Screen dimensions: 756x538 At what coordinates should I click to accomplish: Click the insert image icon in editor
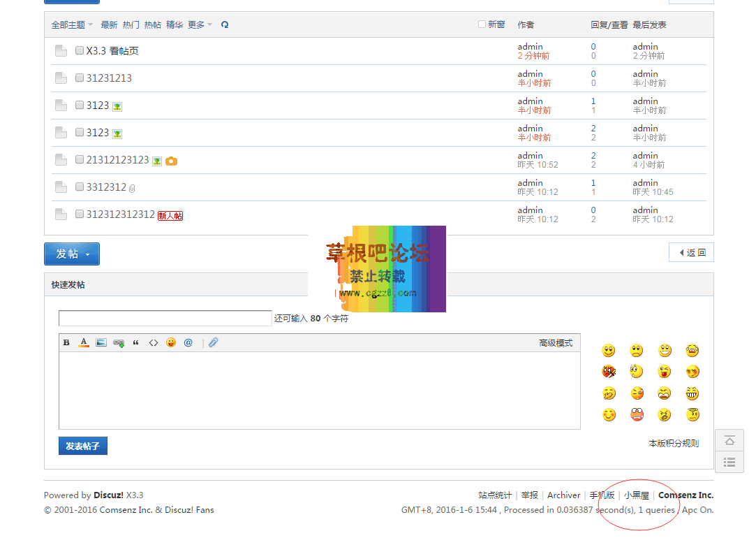pyautogui.click(x=101, y=342)
